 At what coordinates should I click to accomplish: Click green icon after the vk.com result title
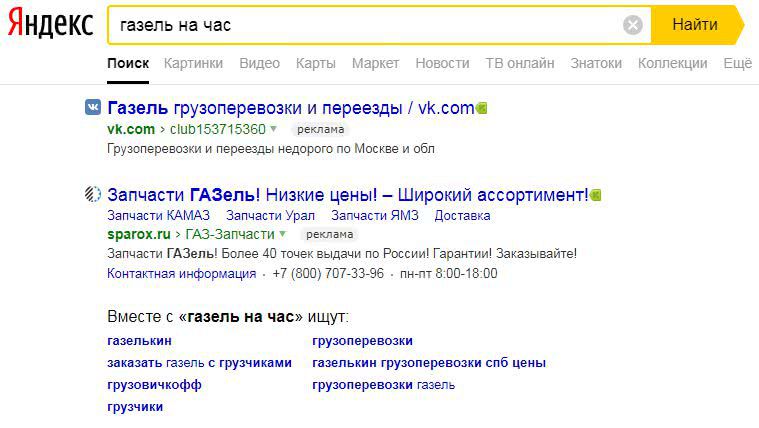click(x=482, y=108)
